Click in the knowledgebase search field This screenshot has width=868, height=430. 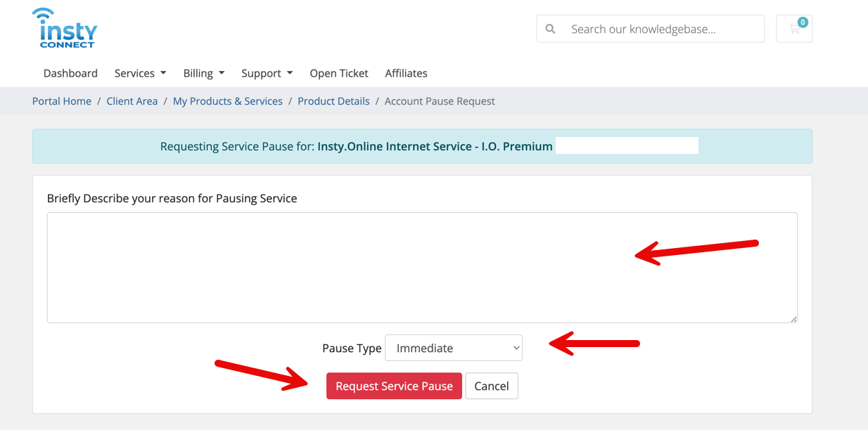tap(661, 29)
